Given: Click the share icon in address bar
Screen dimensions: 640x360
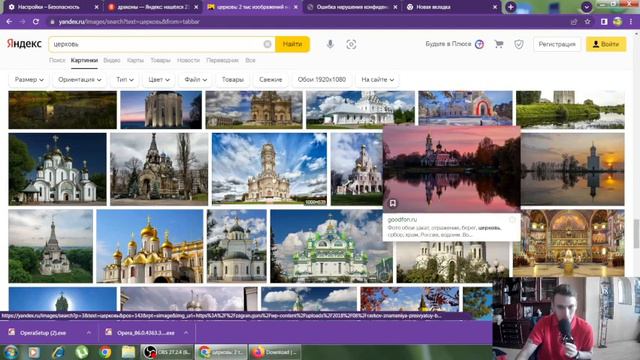Looking at the screenshot, I should point(574,22).
